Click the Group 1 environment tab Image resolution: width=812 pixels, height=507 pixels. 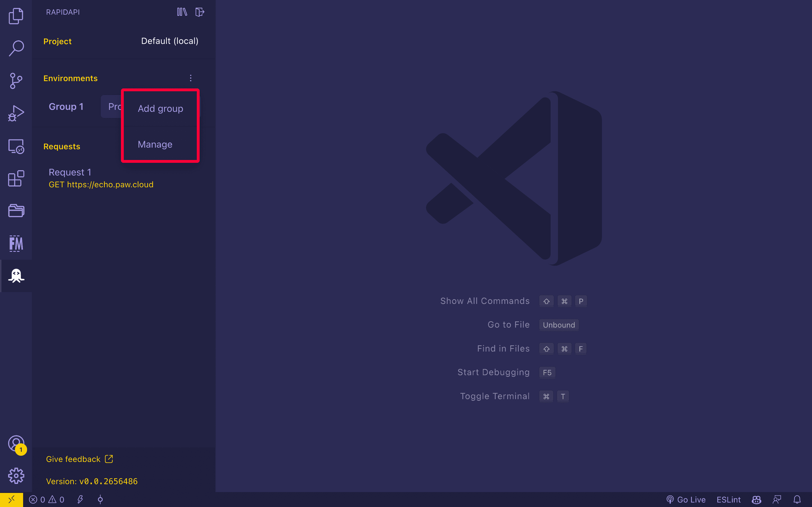[65, 106]
